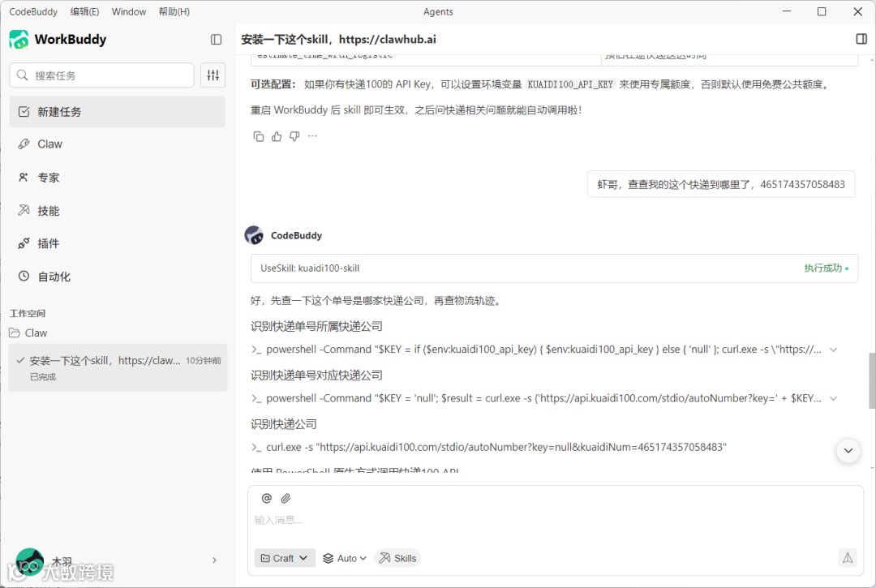Open the Craft mode dropdown
The height and width of the screenshot is (588, 876).
285,558
